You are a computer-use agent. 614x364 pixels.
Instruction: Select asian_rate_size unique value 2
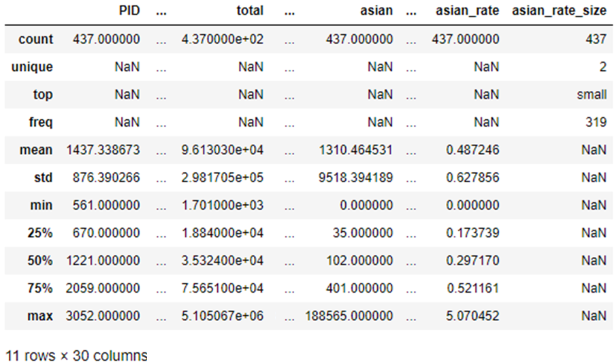click(x=603, y=67)
